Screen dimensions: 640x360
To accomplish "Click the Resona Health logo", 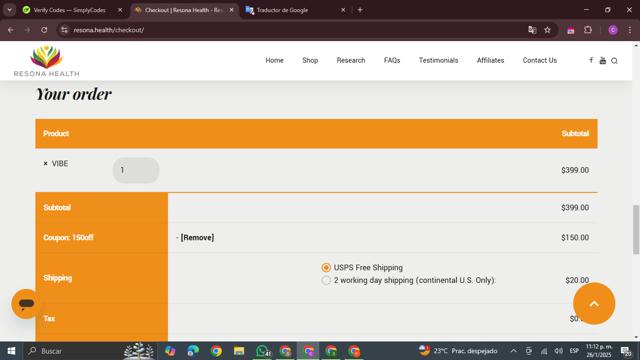I will 47,61.
